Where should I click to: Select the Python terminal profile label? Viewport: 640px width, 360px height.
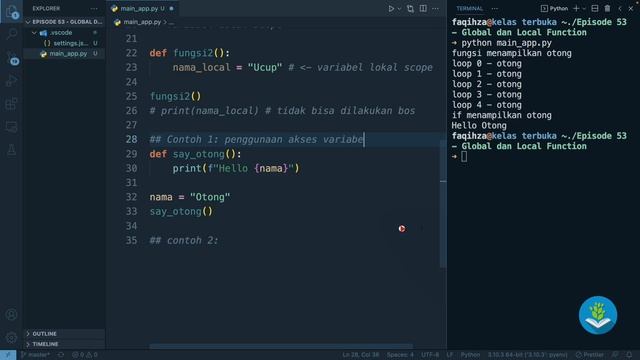tap(554, 9)
